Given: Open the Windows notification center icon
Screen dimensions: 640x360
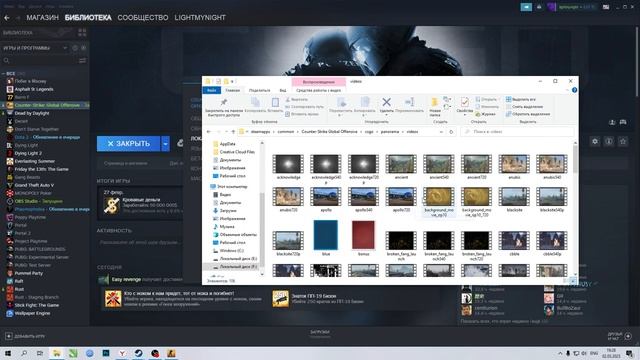Looking at the screenshot, I should point(629,353).
